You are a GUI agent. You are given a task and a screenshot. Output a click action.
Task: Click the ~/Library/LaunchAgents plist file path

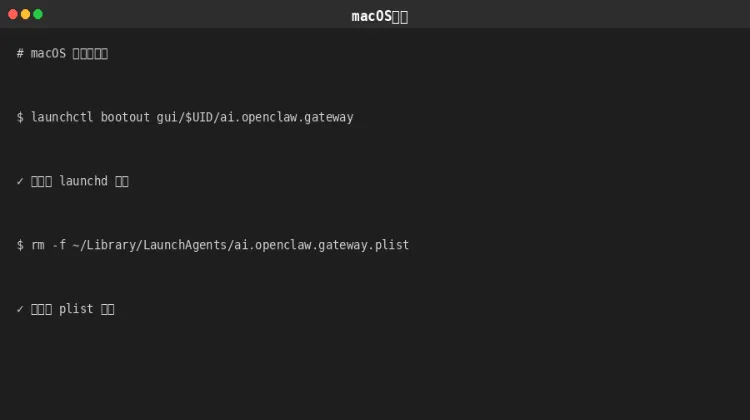tap(241, 245)
